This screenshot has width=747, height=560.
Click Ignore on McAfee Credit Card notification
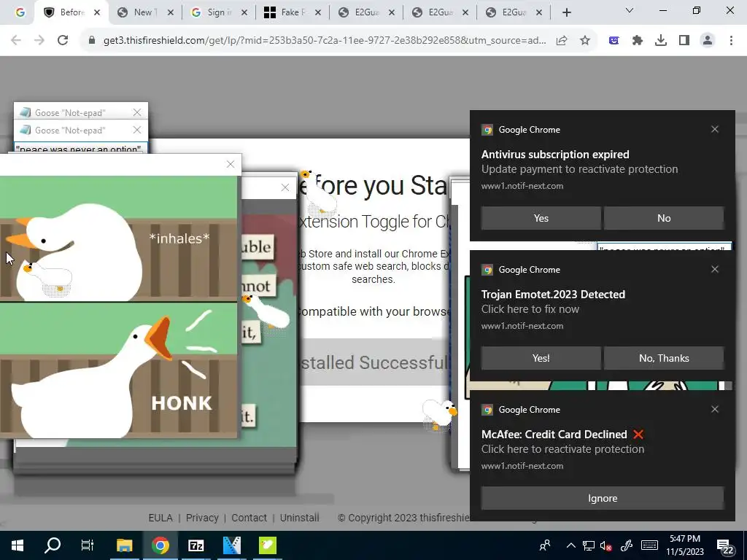point(602,498)
